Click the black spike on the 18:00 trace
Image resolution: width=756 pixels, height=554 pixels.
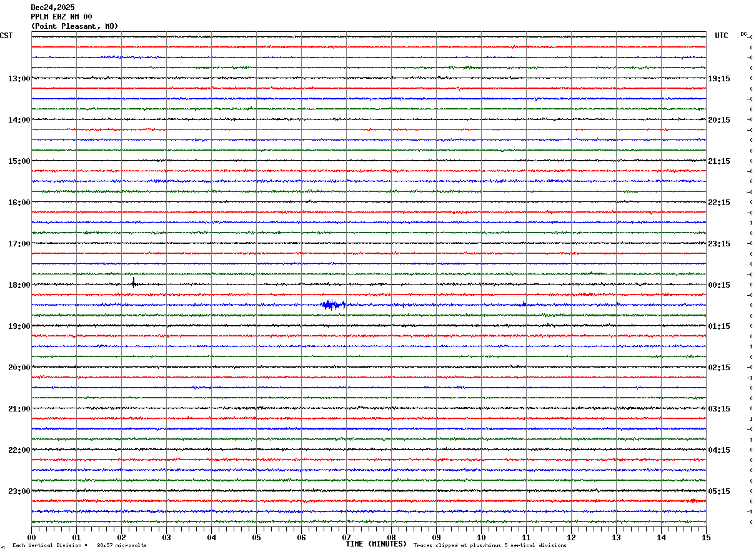pos(134,282)
